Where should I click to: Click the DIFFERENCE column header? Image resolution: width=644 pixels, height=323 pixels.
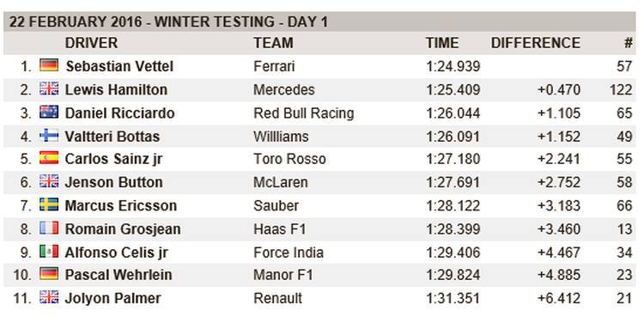(x=536, y=43)
